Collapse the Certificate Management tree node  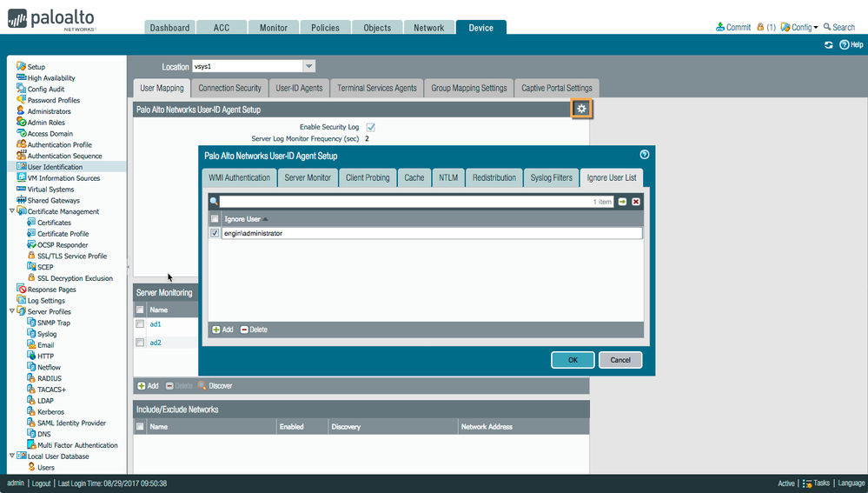[12, 211]
